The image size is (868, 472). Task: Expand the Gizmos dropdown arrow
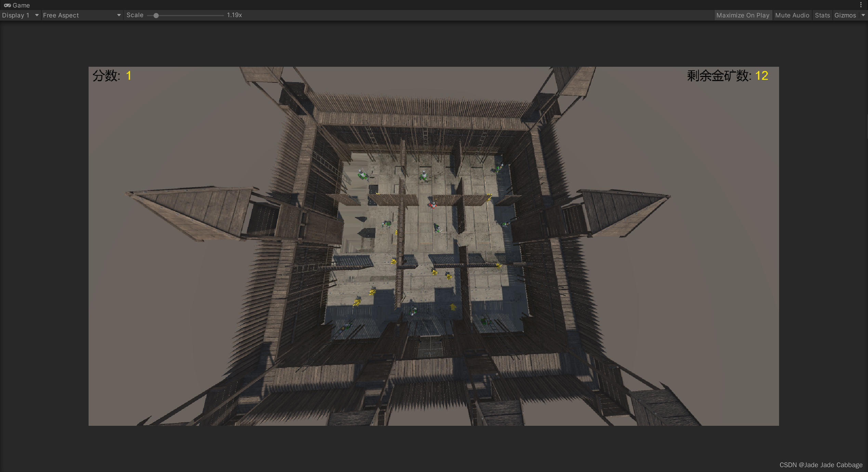863,15
